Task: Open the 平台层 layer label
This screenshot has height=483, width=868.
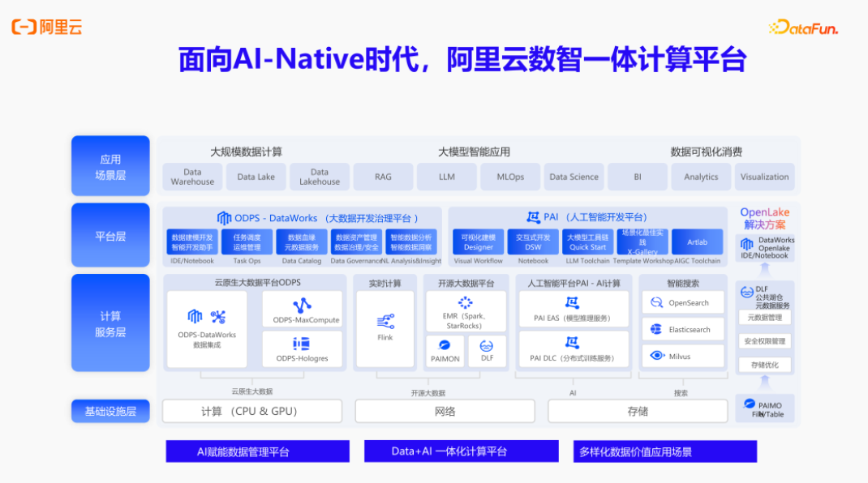Action: (110, 236)
